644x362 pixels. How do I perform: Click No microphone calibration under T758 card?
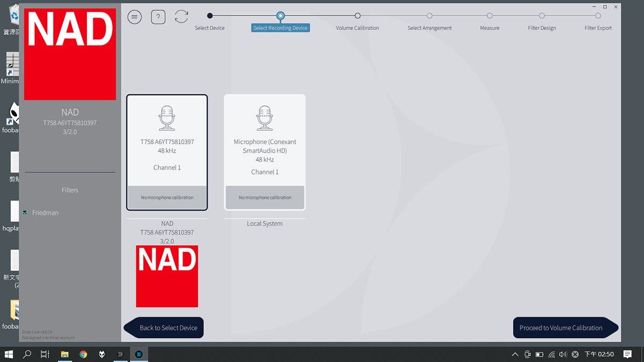pos(167,197)
